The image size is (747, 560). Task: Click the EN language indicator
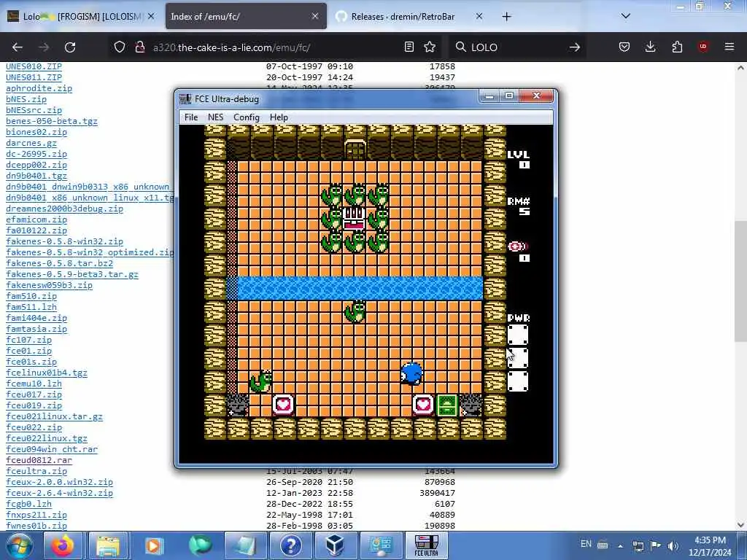pos(586,544)
